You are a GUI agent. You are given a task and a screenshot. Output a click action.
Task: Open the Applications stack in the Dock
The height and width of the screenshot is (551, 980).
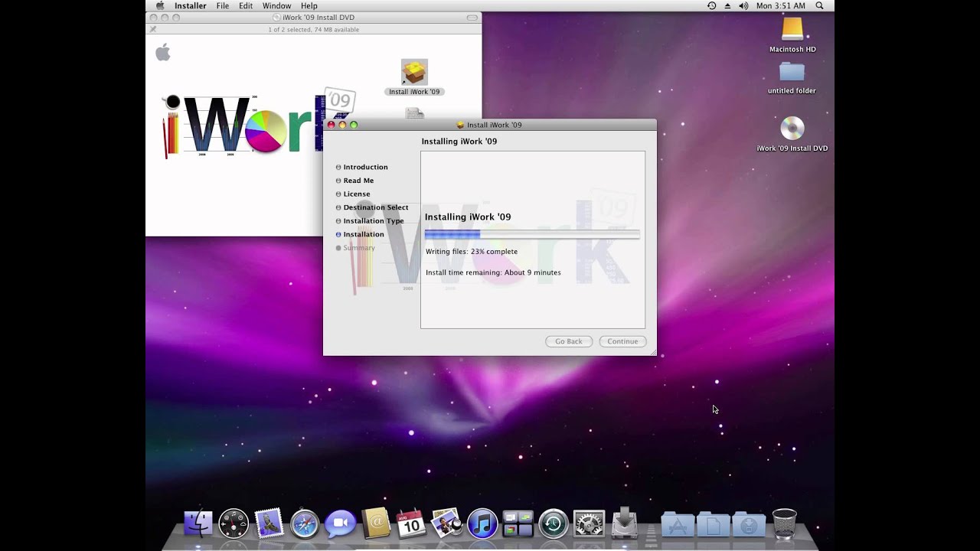(x=678, y=524)
